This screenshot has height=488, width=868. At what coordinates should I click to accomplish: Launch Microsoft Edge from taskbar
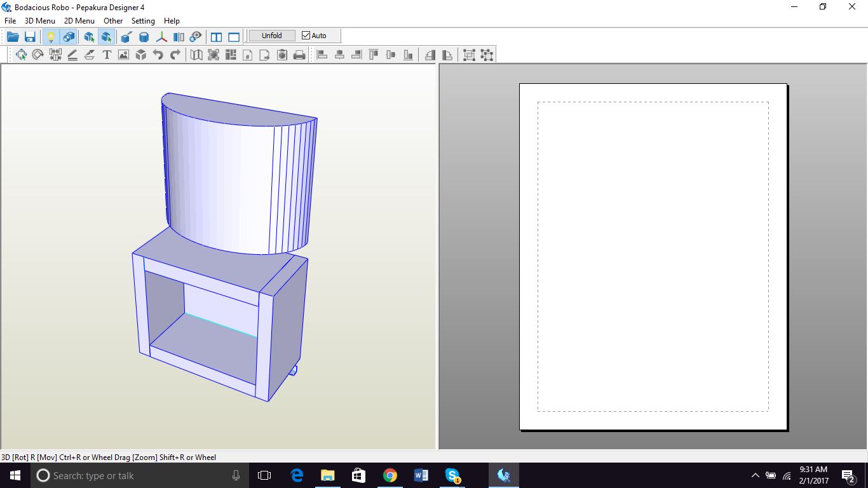[297, 475]
